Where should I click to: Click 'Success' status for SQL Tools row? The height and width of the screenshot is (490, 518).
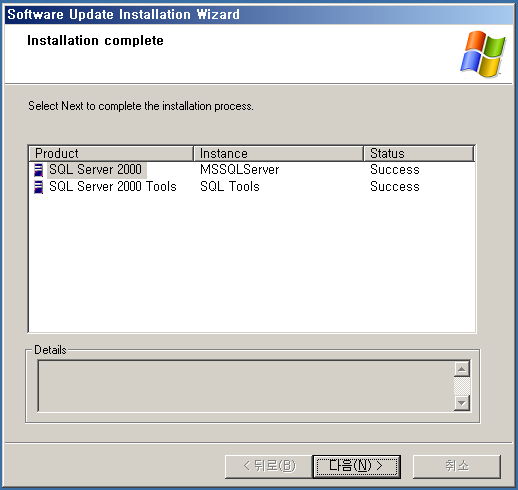coord(395,187)
